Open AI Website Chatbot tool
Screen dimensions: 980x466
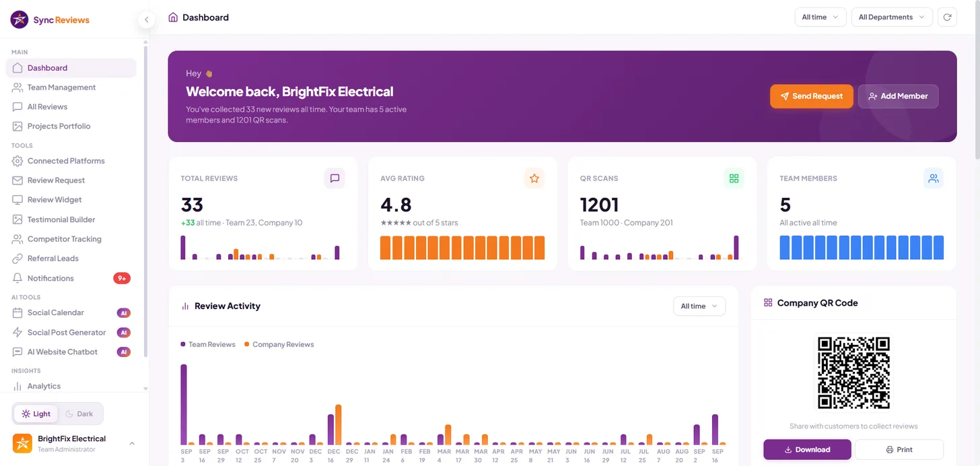tap(71, 352)
